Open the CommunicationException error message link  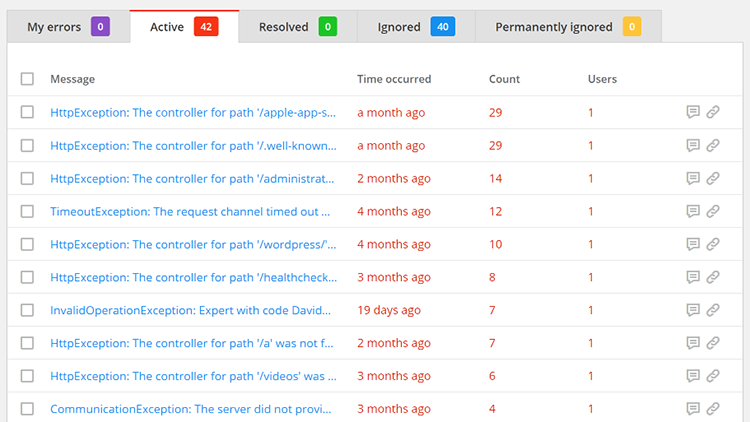[x=190, y=409]
